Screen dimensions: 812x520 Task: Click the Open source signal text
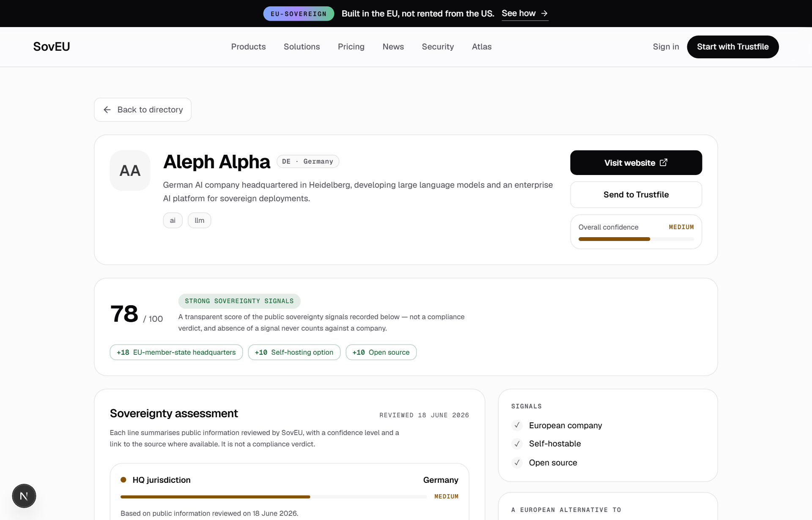pyautogui.click(x=553, y=463)
